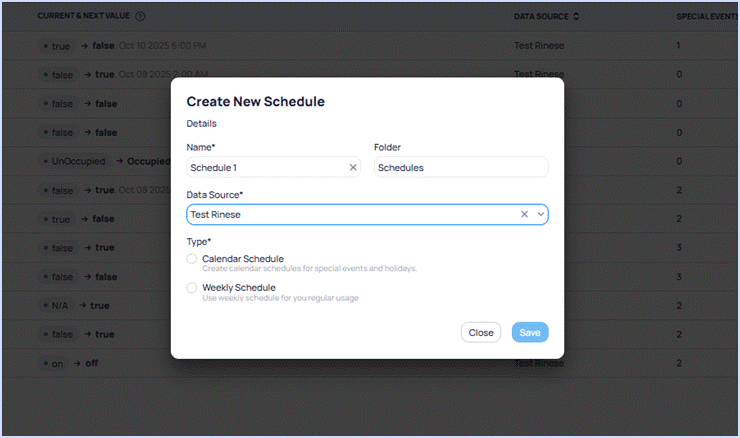740x438 pixels.
Task: Clear the Name field with the X icon
Action: [x=353, y=168]
